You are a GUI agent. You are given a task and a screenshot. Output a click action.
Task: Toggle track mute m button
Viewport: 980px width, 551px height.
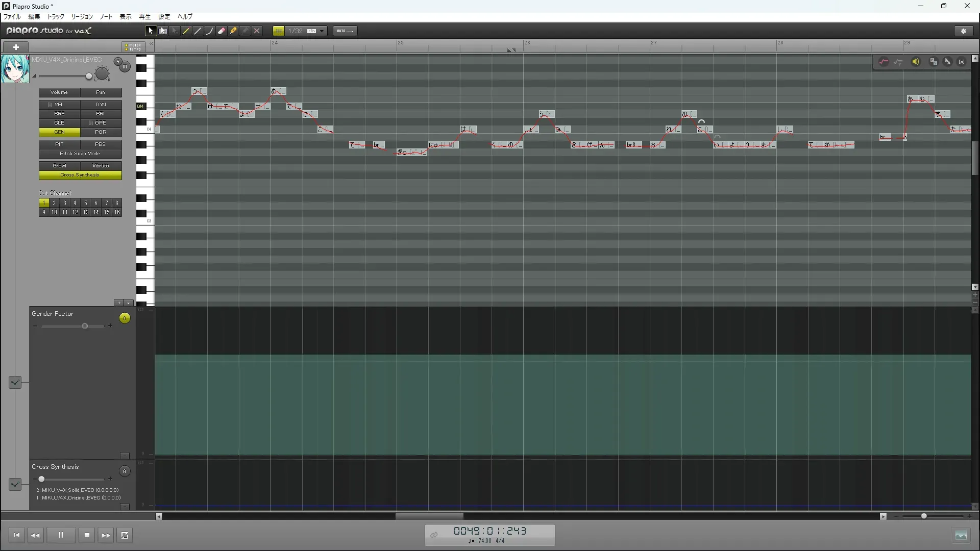(125, 67)
